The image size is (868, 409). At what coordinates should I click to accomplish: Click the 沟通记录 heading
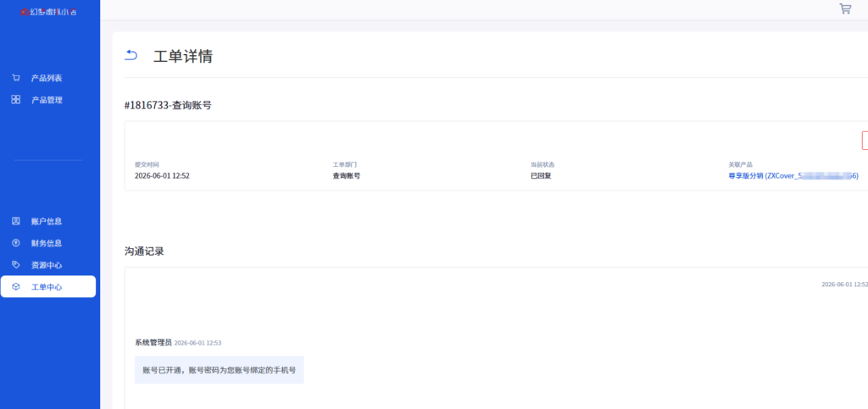tap(144, 251)
